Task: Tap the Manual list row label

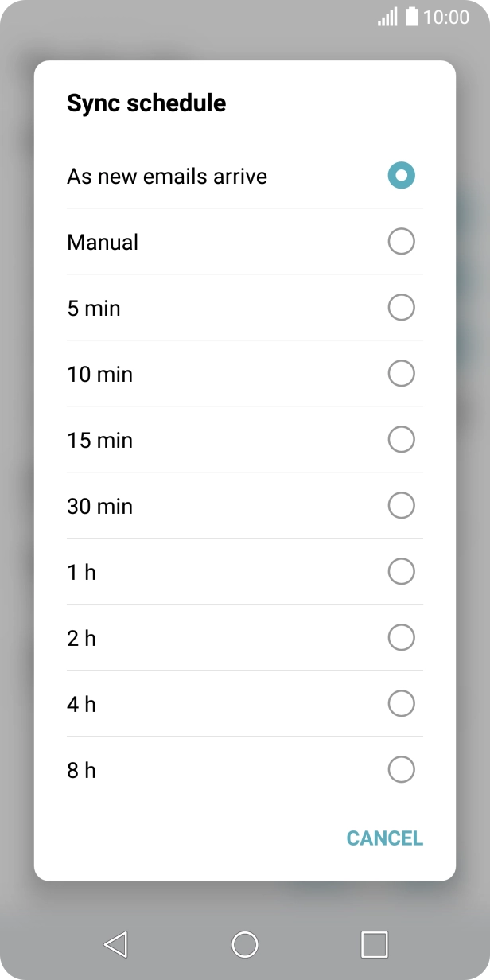Action: (103, 242)
